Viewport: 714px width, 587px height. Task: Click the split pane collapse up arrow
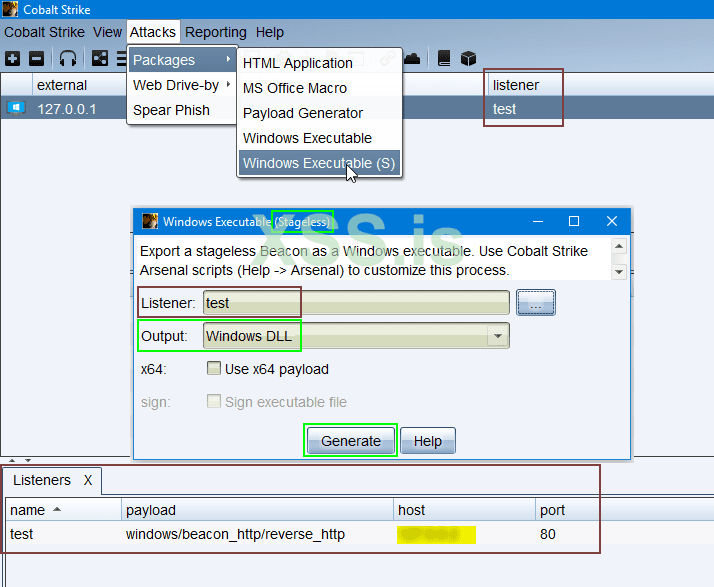click(x=12, y=460)
